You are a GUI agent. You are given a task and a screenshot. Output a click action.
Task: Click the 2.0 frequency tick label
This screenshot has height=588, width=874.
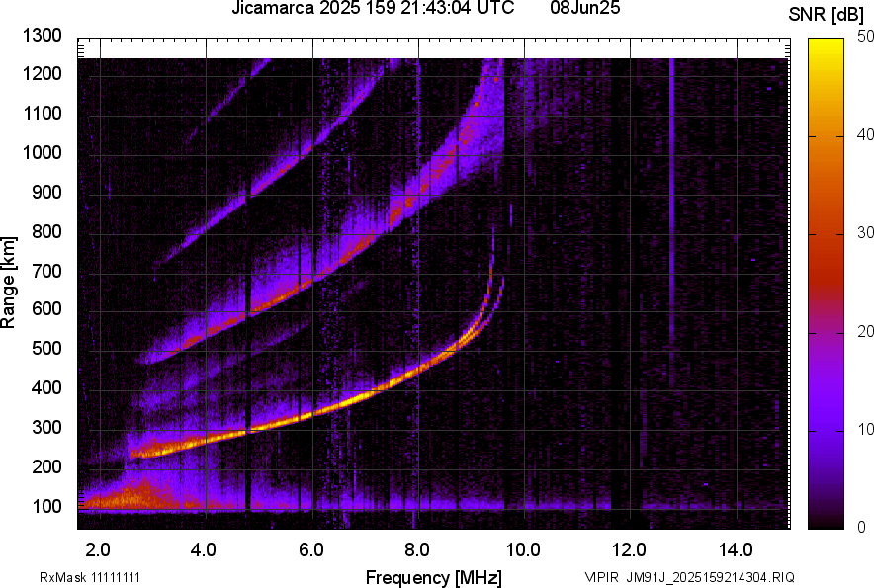[x=98, y=550]
